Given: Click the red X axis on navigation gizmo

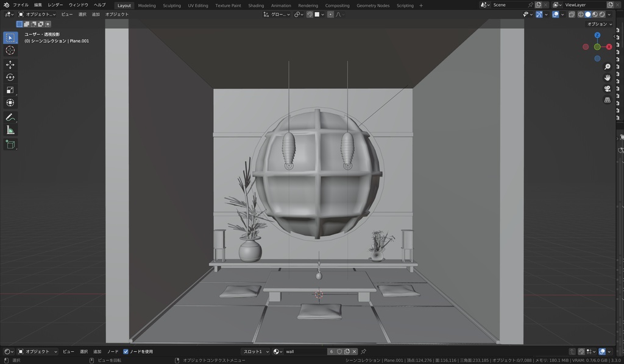Looking at the screenshot, I should pos(609,46).
